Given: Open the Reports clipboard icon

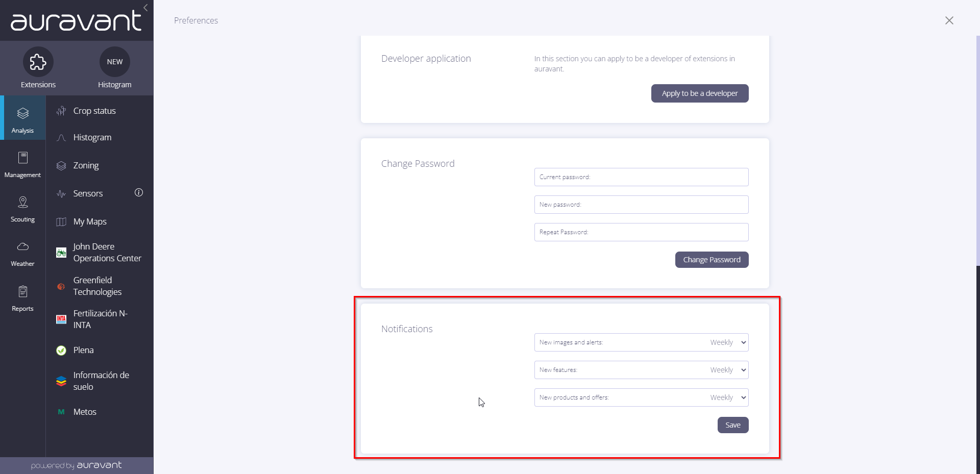Looking at the screenshot, I should 23,291.
